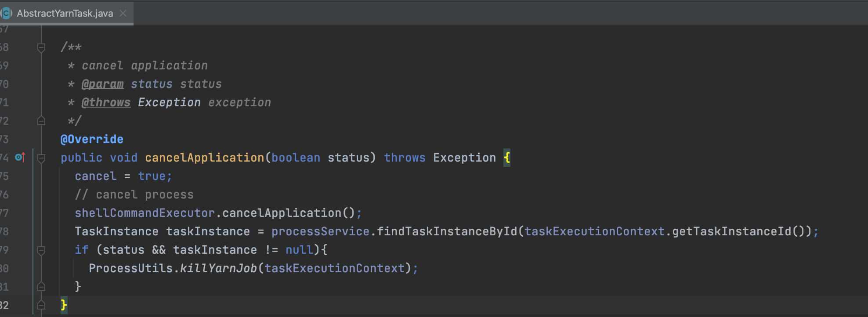Click the '// cancel process' comment

pyautogui.click(x=134, y=195)
